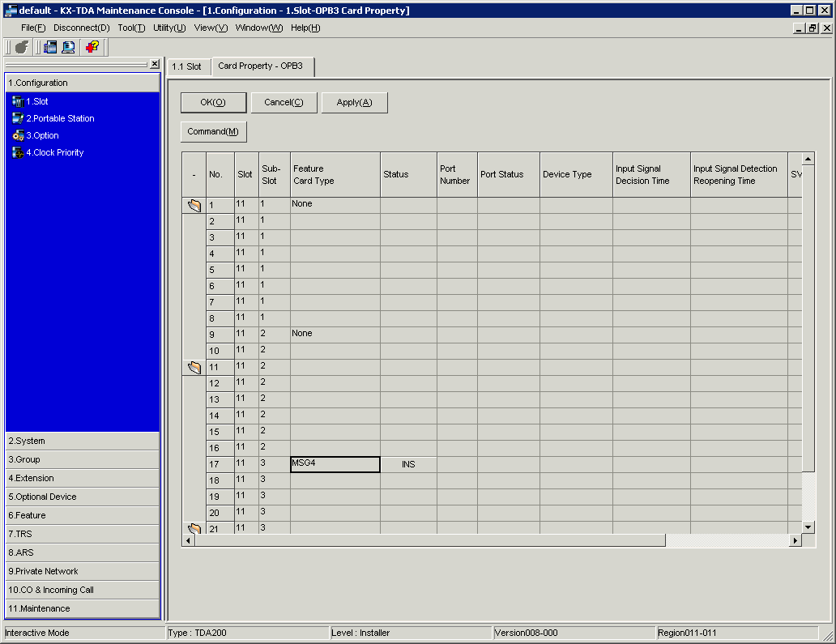Expand the 10.CO & Incoming Call section
The width and height of the screenshot is (836, 644).
[83, 590]
